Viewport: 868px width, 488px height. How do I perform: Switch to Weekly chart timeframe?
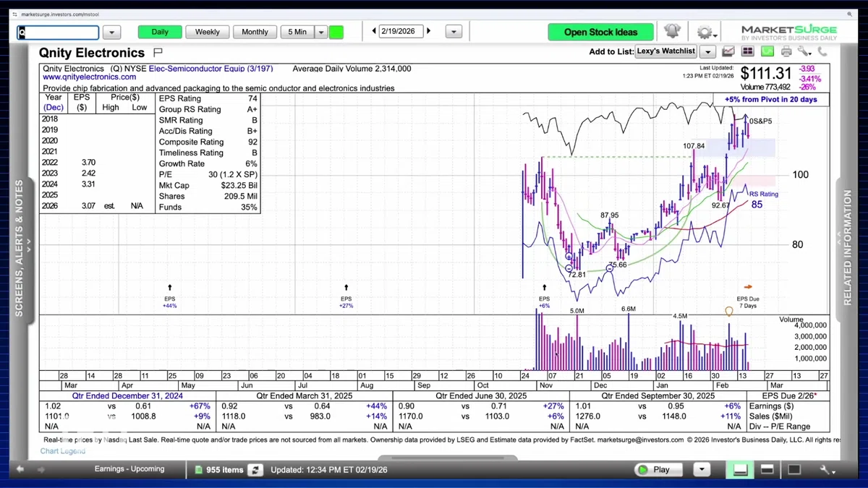click(208, 32)
